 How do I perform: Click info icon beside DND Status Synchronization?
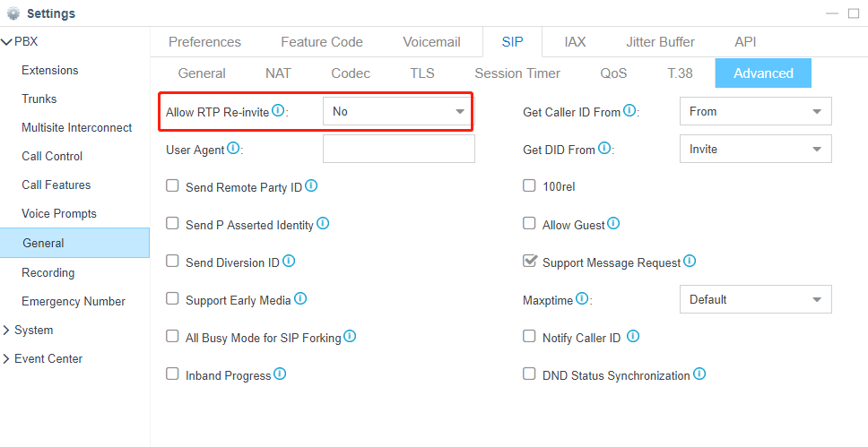point(699,374)
